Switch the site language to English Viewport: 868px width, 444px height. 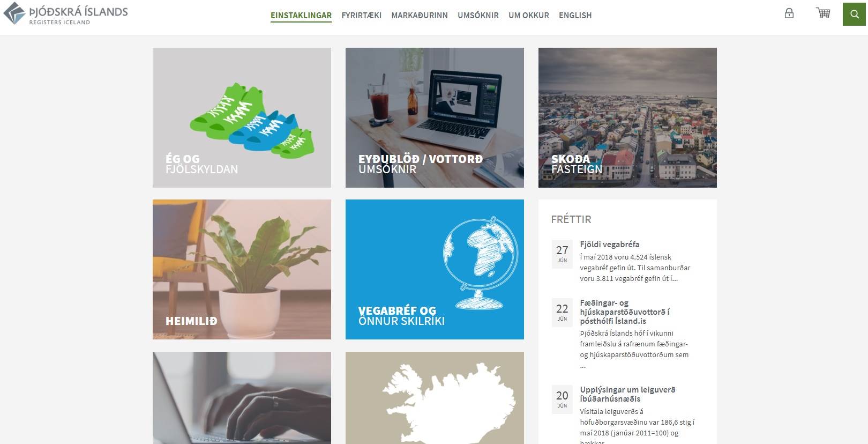click(x=575, y=16)
